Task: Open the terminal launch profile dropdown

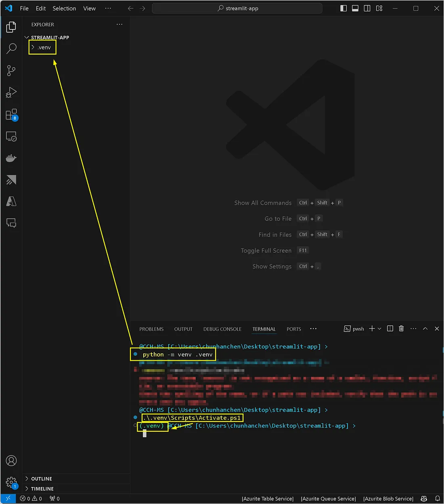Action: click(x=379, y=329)
